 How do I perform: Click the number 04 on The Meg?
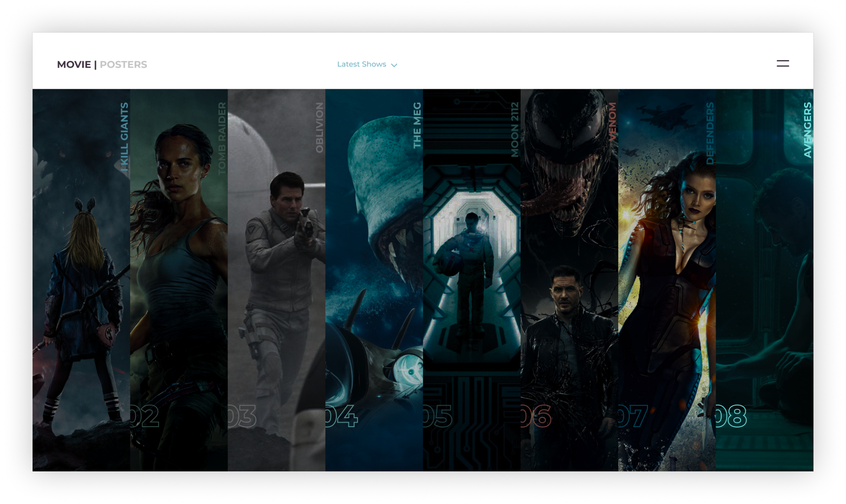pyautogui.click(x=342, y=416)
